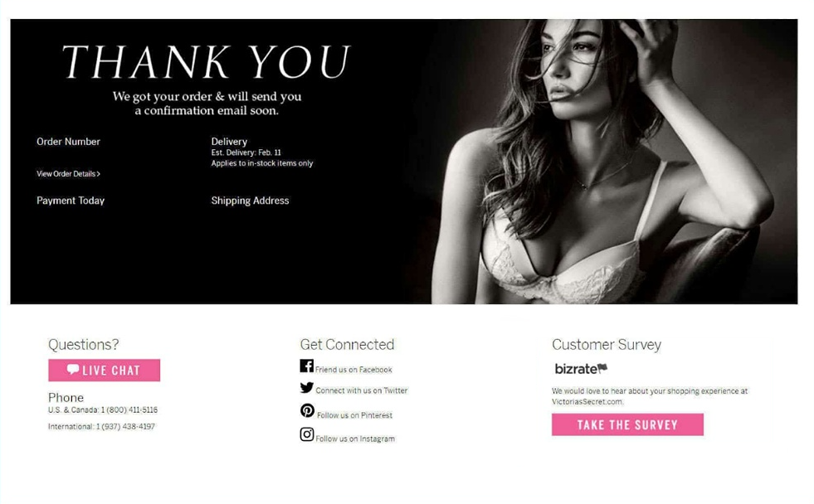Click the Shipping Address label
Screen dimensions: 814x504
tap(250, 201)
